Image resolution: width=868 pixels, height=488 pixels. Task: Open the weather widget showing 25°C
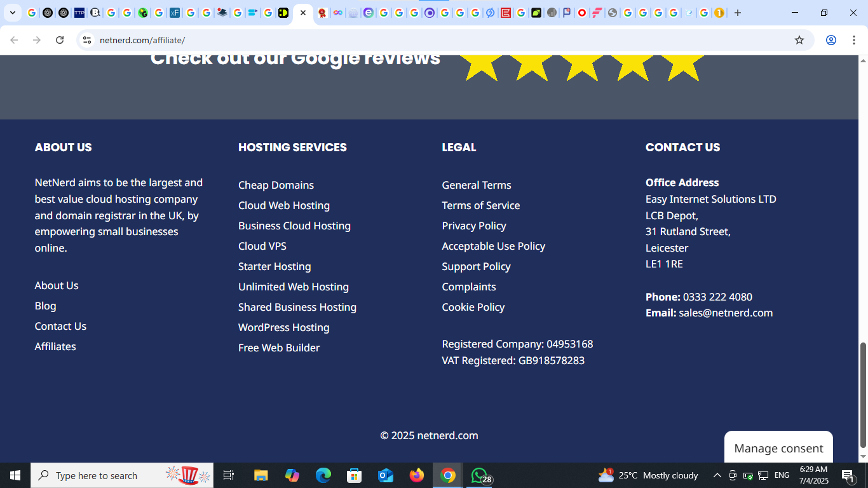tap(648, 475)
